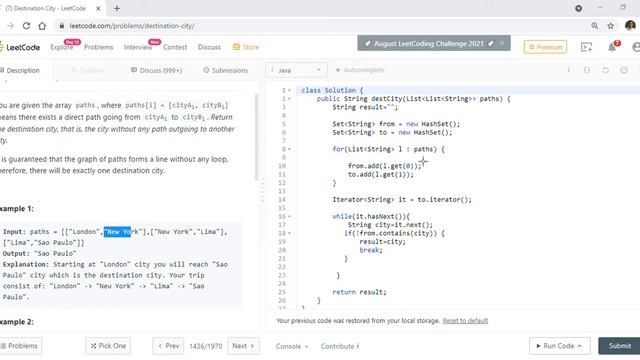Click the 'return result;' code line
The image size is (640, 360).
point(359,292)
